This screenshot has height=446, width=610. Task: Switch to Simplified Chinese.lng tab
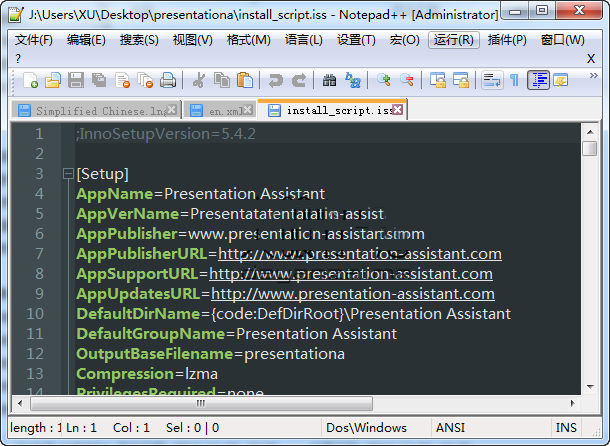pos(95,111)
